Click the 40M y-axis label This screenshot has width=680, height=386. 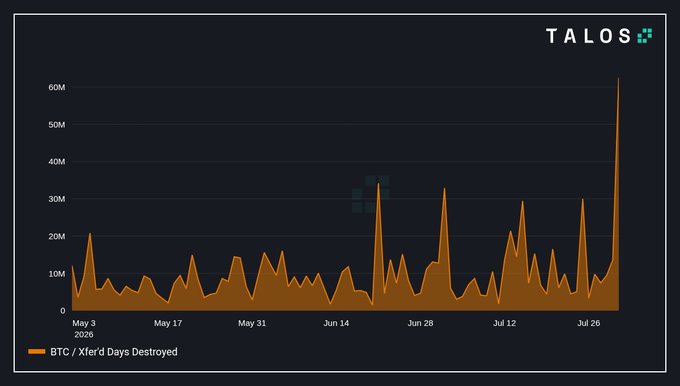pyautogui.click(x=57, y=162)
